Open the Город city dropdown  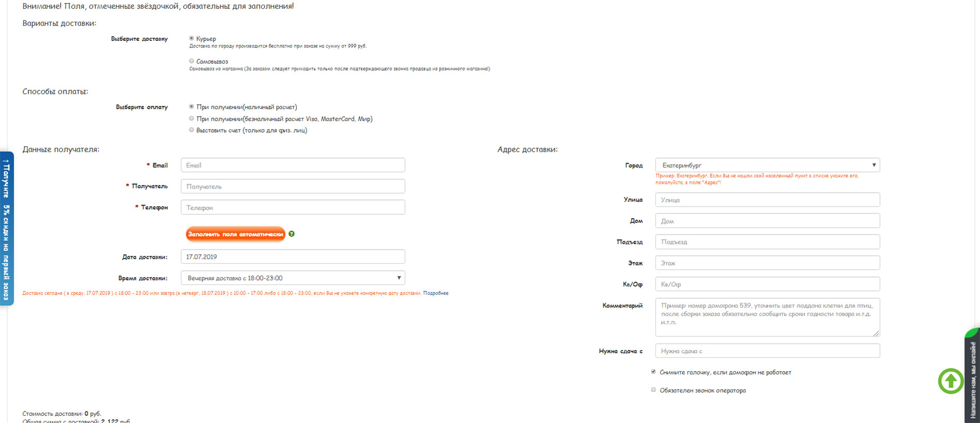(x=767, y=165)
